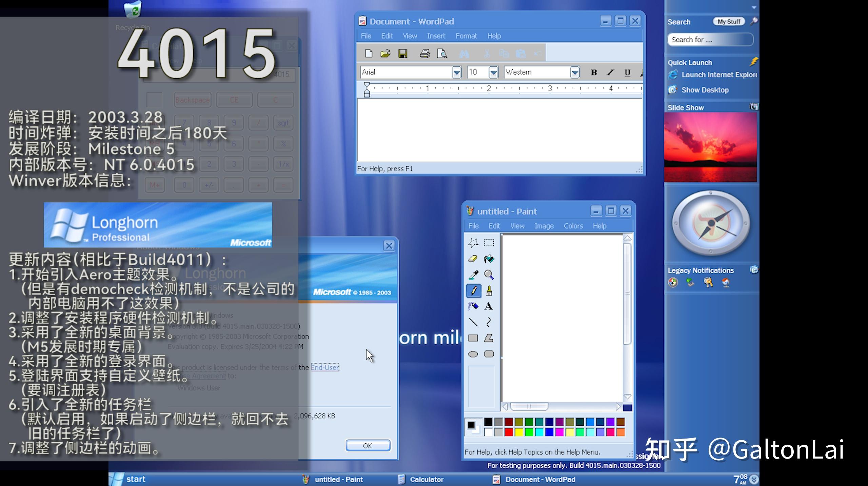Pick the yellow color in Paint palette
The height and width of the screenshot is (486, 868).
[x=519, y=432]
